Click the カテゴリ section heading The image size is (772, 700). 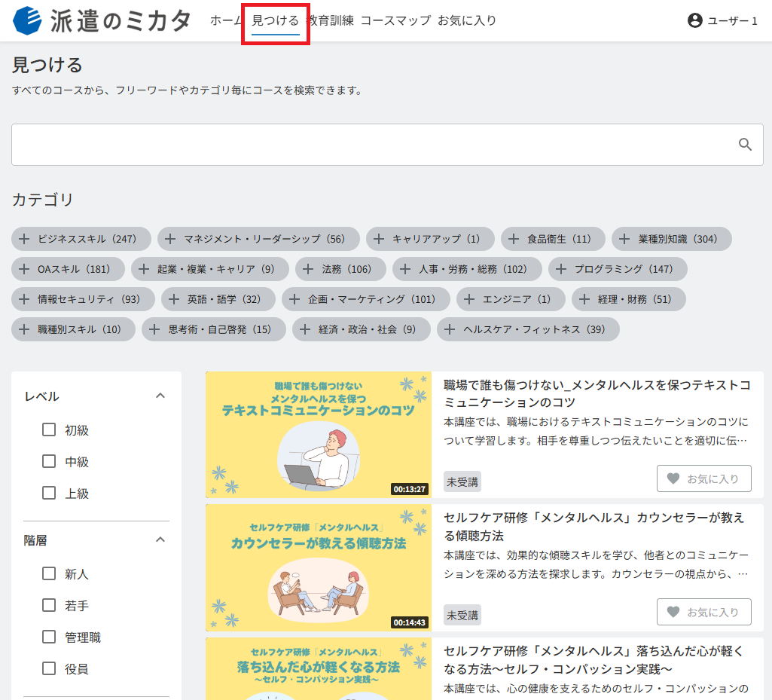pos(42,200)
